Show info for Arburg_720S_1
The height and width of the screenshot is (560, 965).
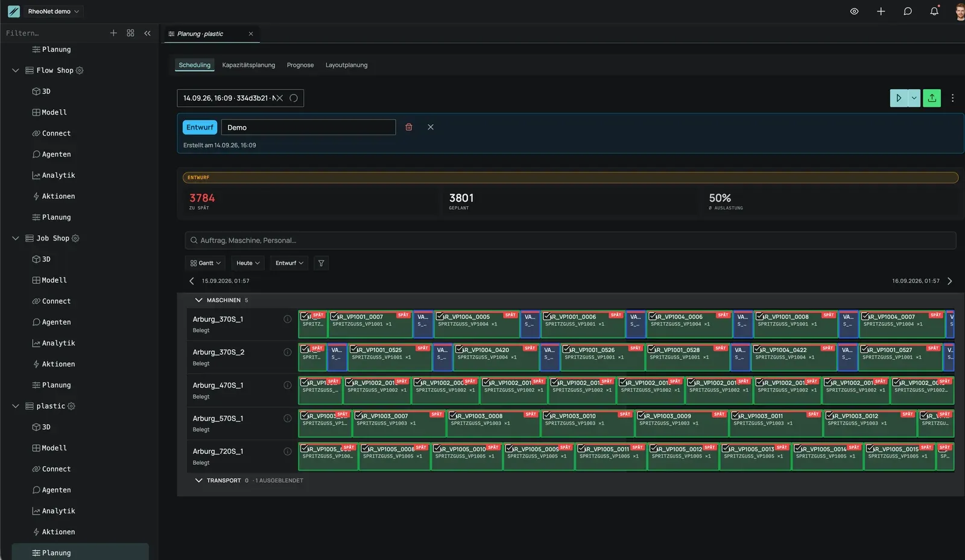[288, 451]
